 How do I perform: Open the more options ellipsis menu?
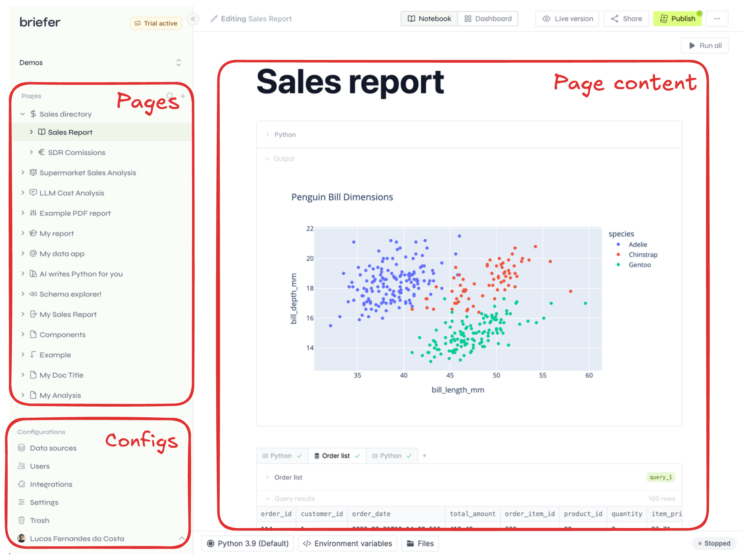(x=717, y=19)
